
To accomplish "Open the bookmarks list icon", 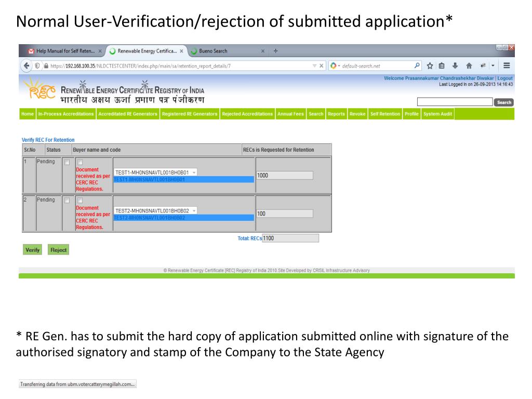I will click(x=442, y=66).
